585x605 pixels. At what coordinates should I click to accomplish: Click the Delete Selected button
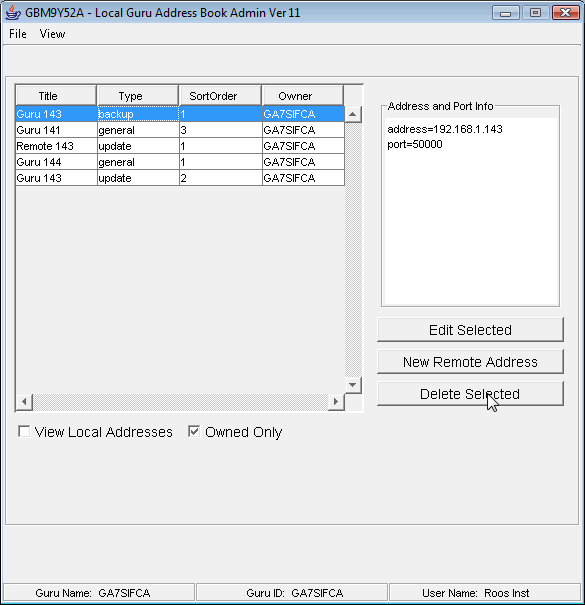(470, 394)
